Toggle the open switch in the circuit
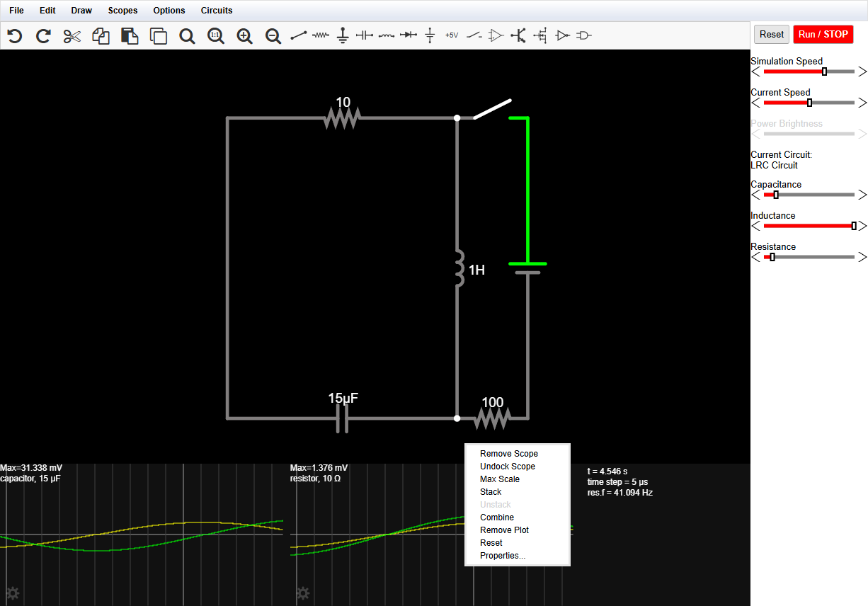Screen dimensions: 868x606 pos(492,109)
